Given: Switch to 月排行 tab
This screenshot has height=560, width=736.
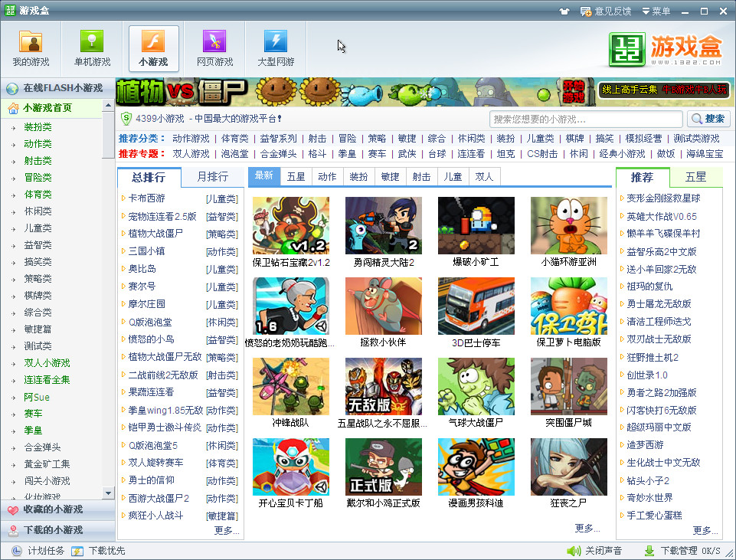Looking at the screenshot, I should coord(212,177).
